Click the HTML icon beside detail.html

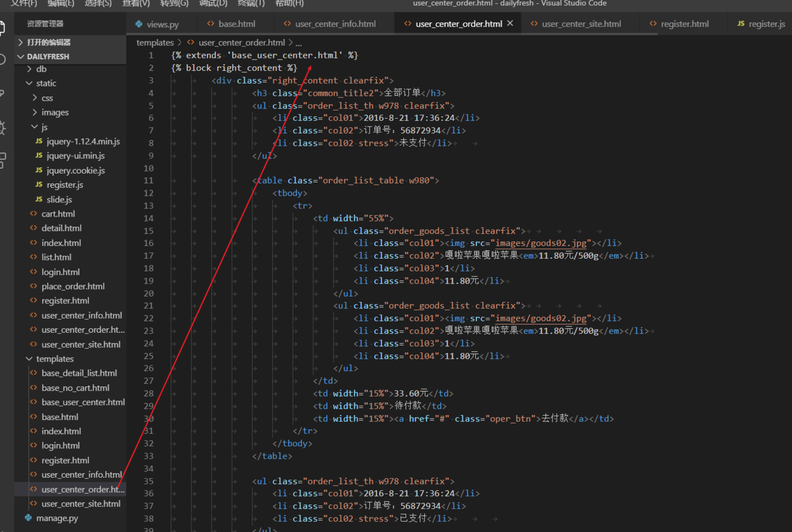click(34, 228)
